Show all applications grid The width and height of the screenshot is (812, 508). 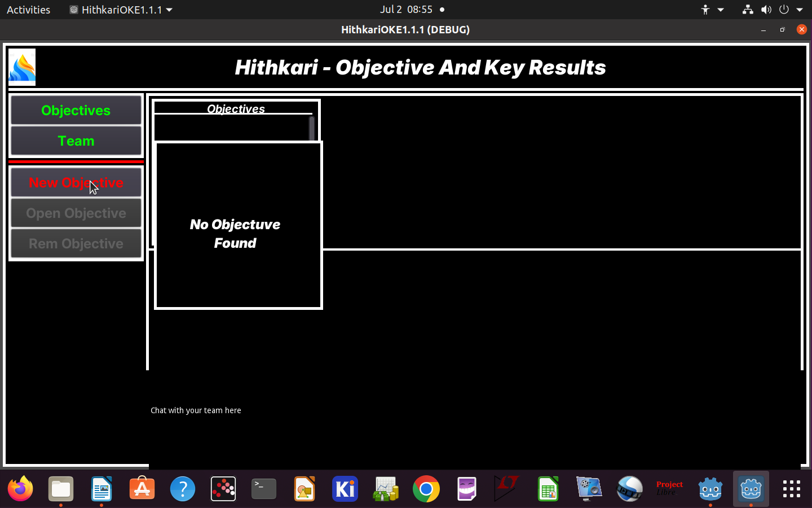[791, 489]
